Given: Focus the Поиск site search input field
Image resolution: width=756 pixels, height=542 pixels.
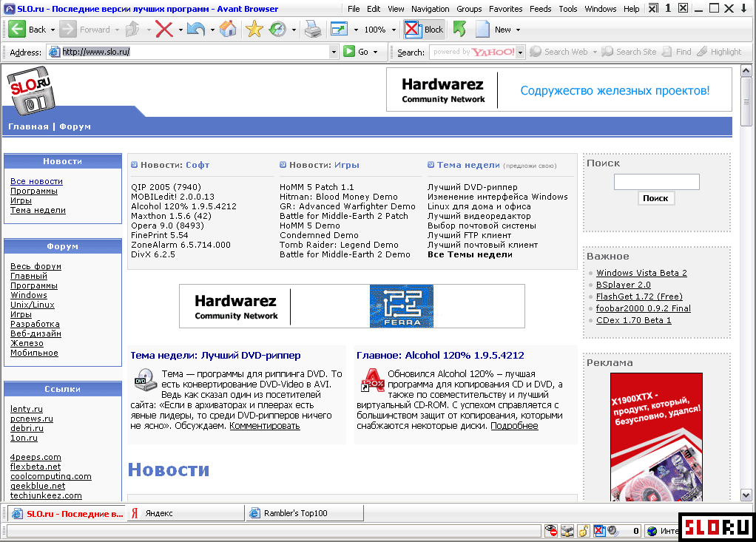Looking at the screenshot, I should pyautogui.click(x=656, y=182).
